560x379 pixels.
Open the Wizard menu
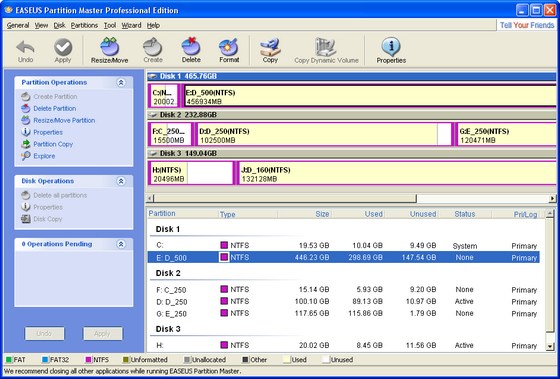(x=131, y=25)
